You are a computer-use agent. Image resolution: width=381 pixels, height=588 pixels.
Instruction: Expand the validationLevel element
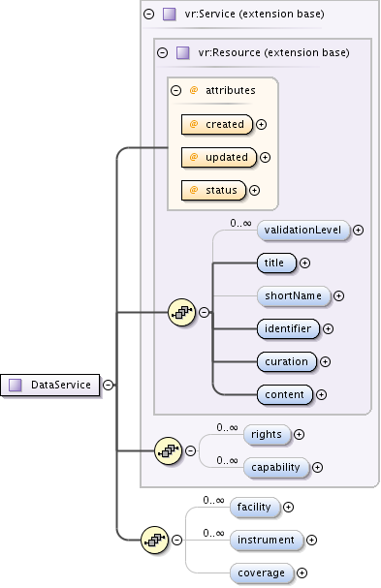point(358,230)
